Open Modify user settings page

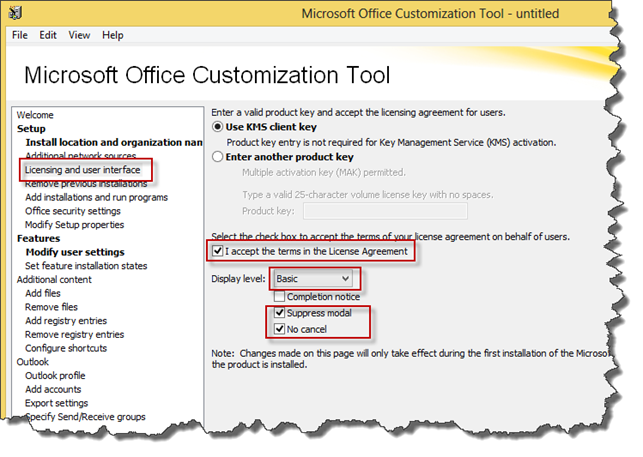click(x=75, y=252)
